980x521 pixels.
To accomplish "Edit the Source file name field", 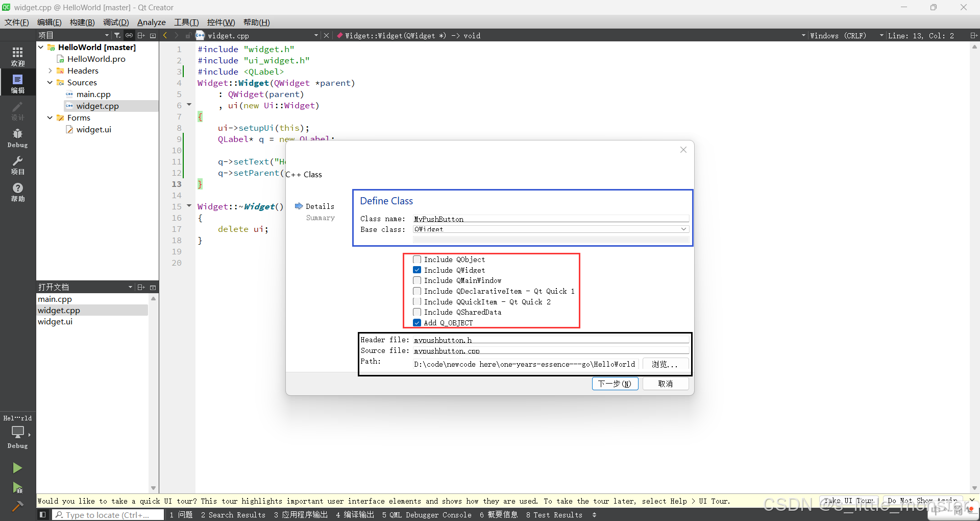I will 551,350.
